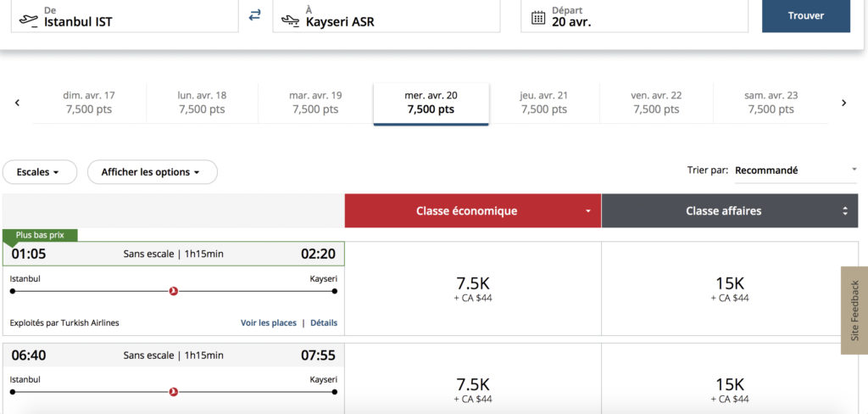This screenshot has height=414, width=868.
Task: Choose 15K business fare for 01:05 flight
Action: click(730, 288)
